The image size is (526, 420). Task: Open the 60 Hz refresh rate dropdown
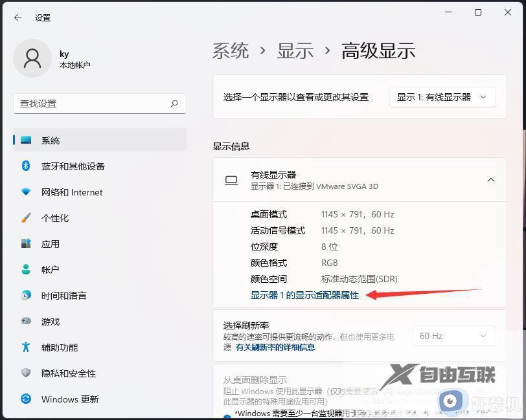tap(453, 336)
